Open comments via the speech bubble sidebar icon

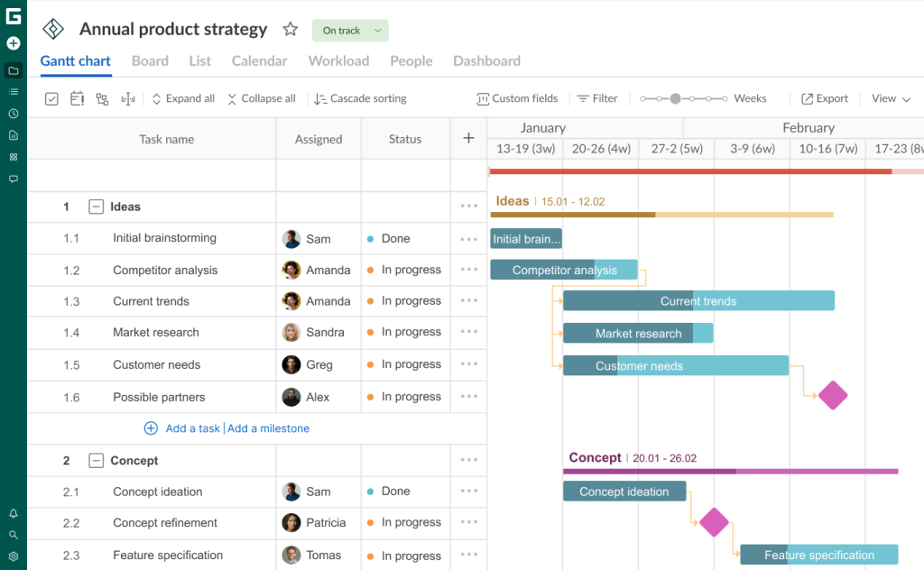tap(13, 179)
